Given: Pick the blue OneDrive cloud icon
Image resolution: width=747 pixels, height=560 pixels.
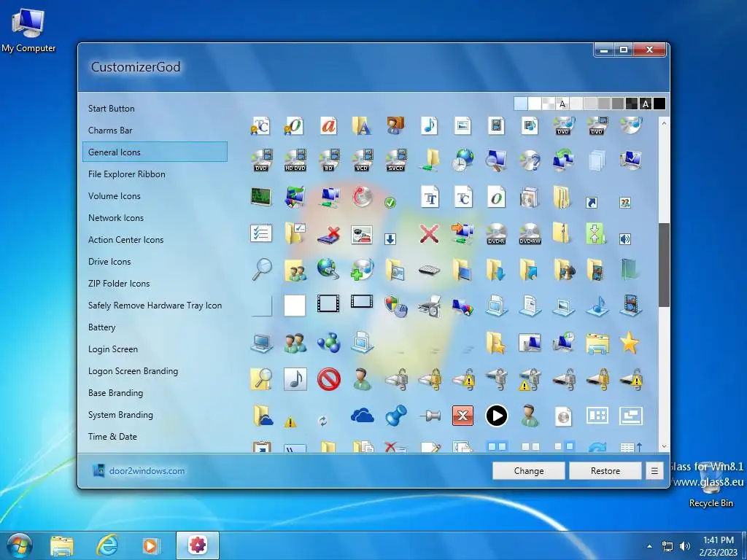Looking at the screenshot, I should point(362,416).
